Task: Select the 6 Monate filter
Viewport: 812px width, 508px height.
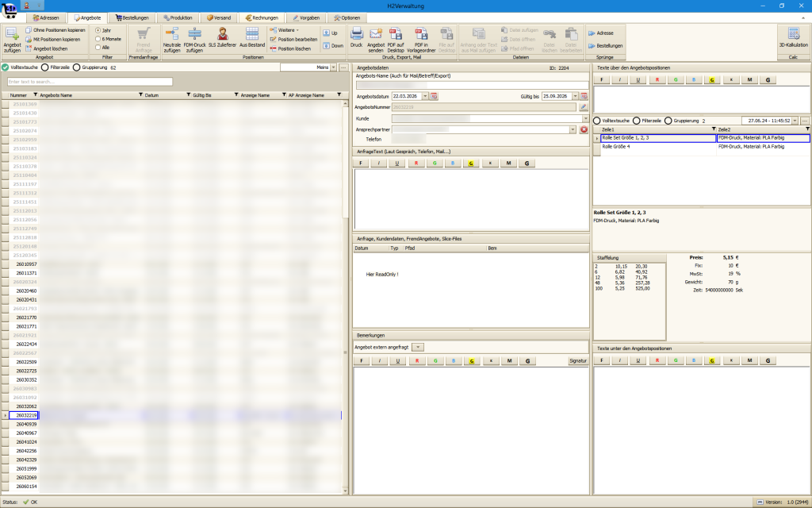Action: click(x=98, y=39)
